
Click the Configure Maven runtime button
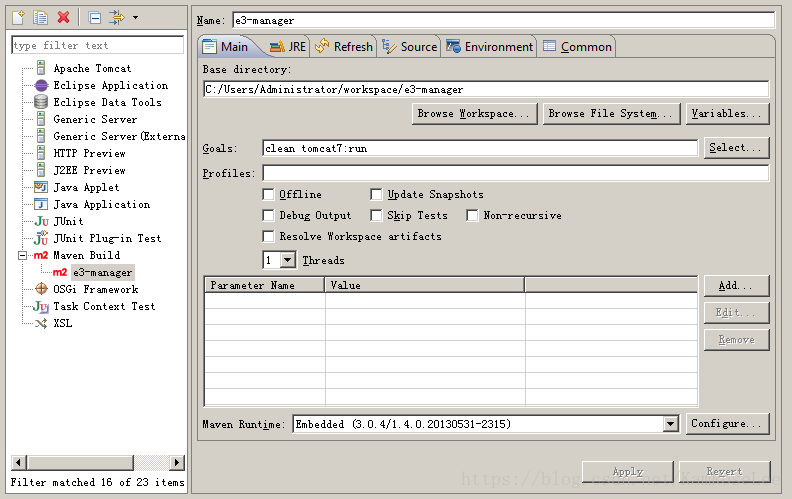727,424
